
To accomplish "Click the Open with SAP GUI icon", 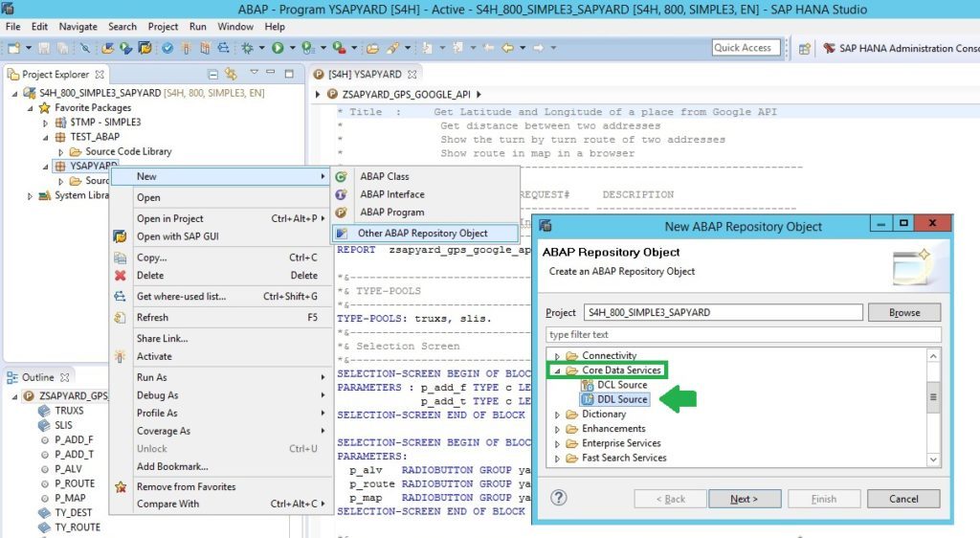I will coord(120,236).
